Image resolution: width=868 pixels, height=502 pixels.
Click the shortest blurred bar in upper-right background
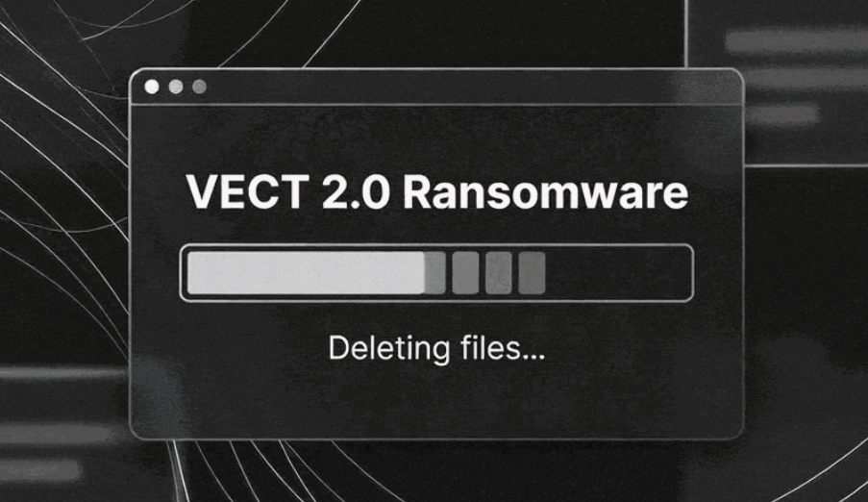(x=781, y=114)
